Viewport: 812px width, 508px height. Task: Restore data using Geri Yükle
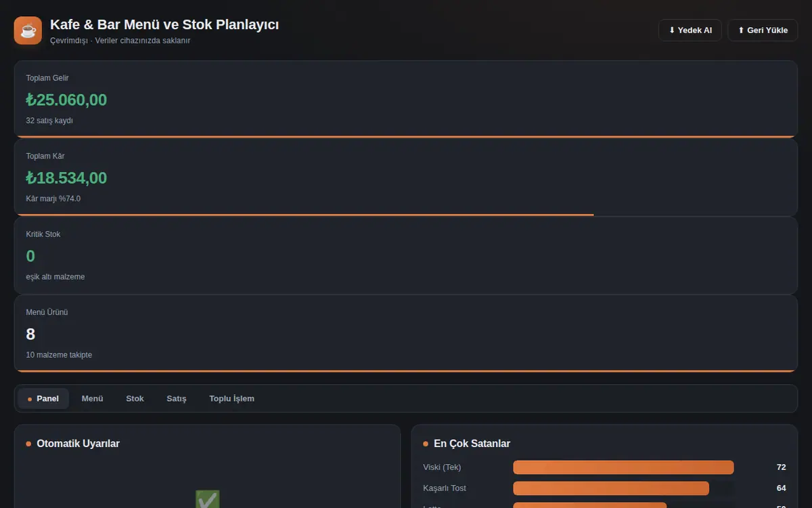pyautogui.click(x=763, y=30)
